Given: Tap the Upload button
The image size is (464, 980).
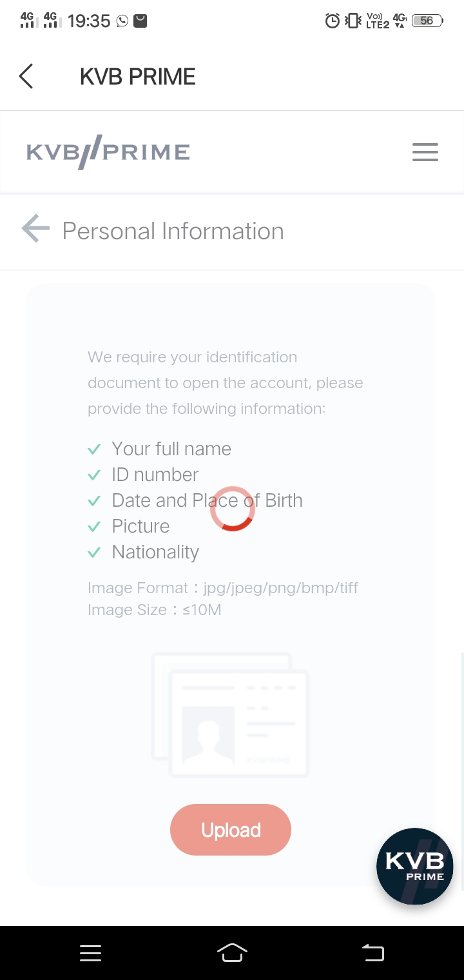Looking at the screenshot, I should (231, 830).
